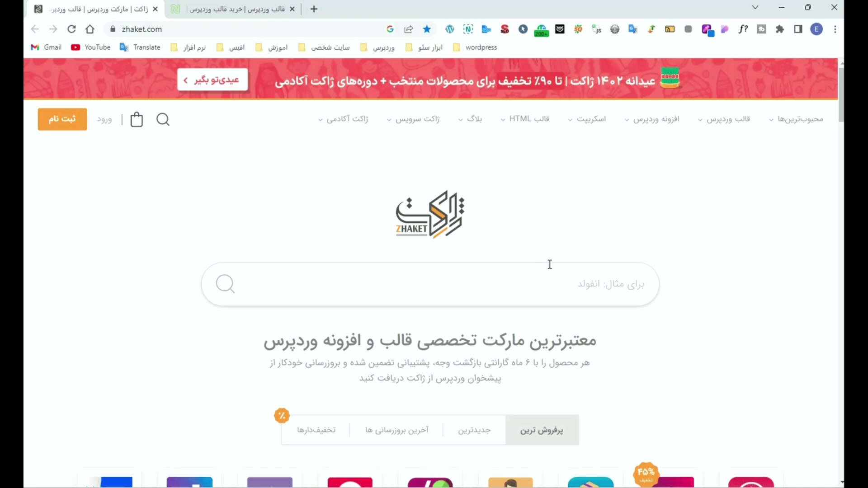
Task: Click the ورود login link
Action: (104, 120)
